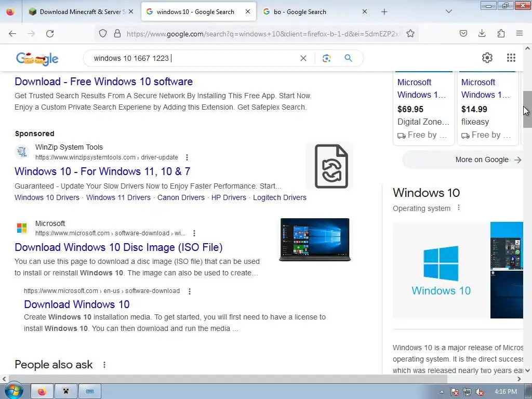Close the Download Minecraft tab
This screenshot has height=399, width=532.
[131, 11]
